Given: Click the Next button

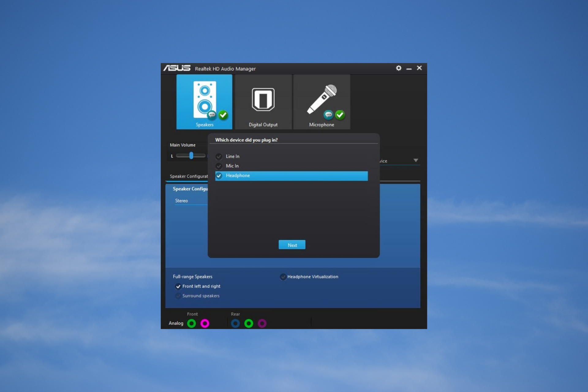Looking at the screenshot, I should [x=292, y=245].
